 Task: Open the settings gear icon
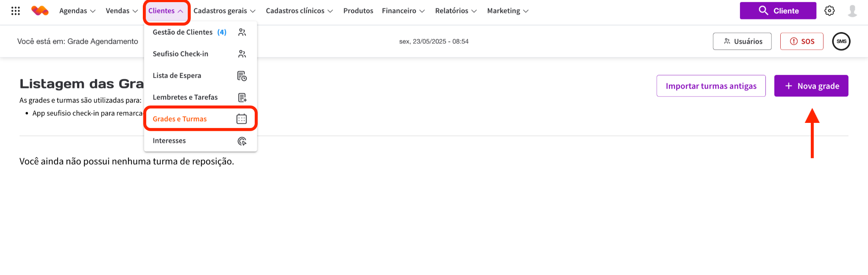point(829,11)
